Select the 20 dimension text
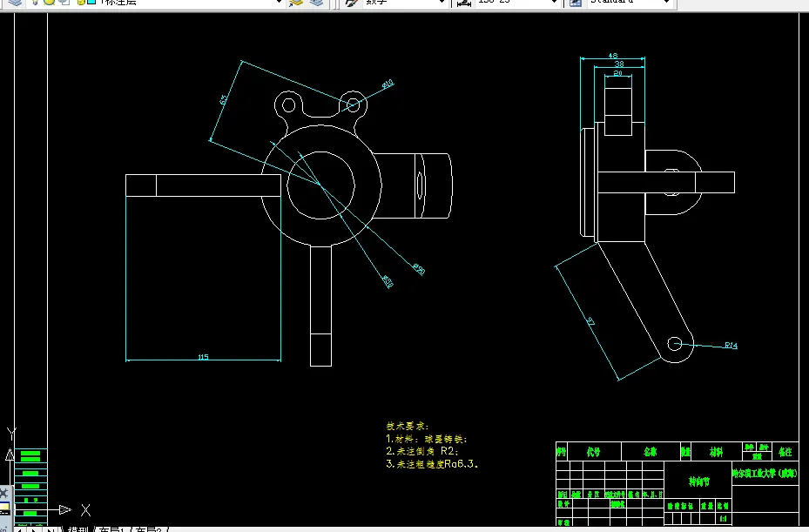This screenshot has height=532, width=809. [x=617, y=73]
